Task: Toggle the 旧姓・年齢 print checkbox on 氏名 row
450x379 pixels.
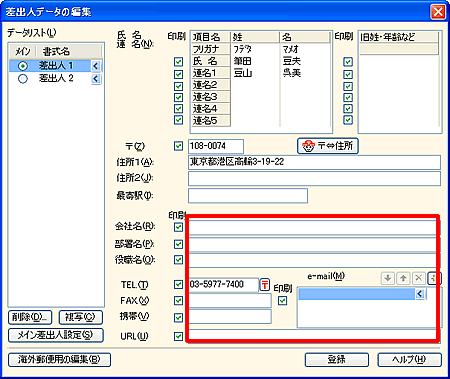Action: tap(348, 62)
